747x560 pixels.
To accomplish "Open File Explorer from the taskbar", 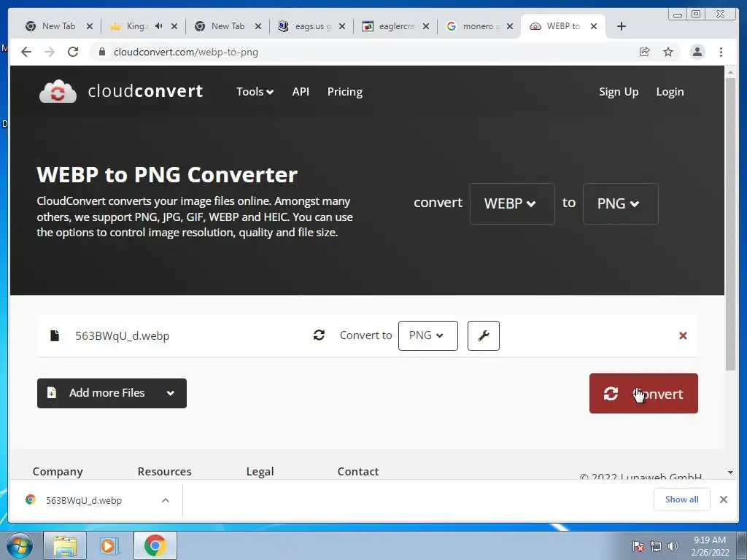I will pos(65,545).
